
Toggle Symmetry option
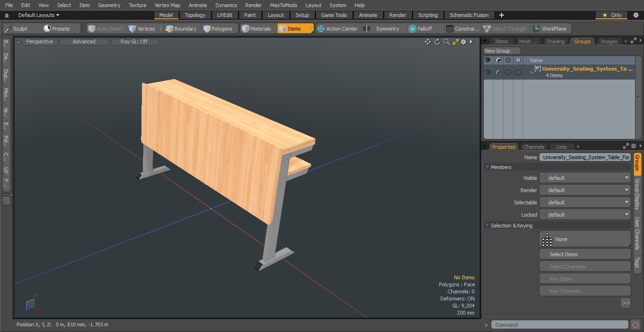pyautogui.click(x=384, y=29)
